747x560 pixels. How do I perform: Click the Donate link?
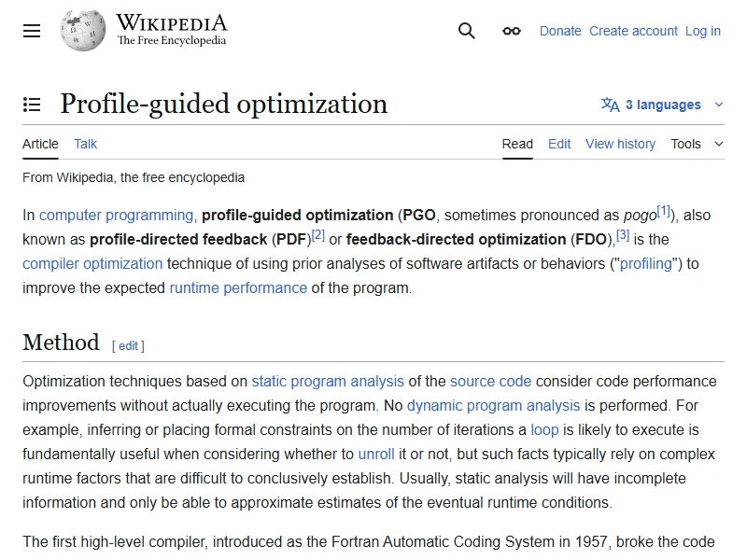point(560,31)
